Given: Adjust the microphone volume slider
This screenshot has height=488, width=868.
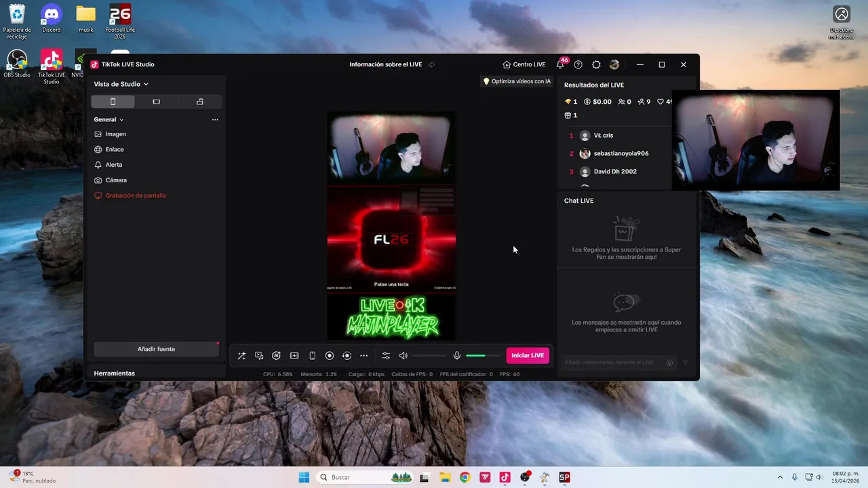Looking at the screenshot, I should point(482,356).
